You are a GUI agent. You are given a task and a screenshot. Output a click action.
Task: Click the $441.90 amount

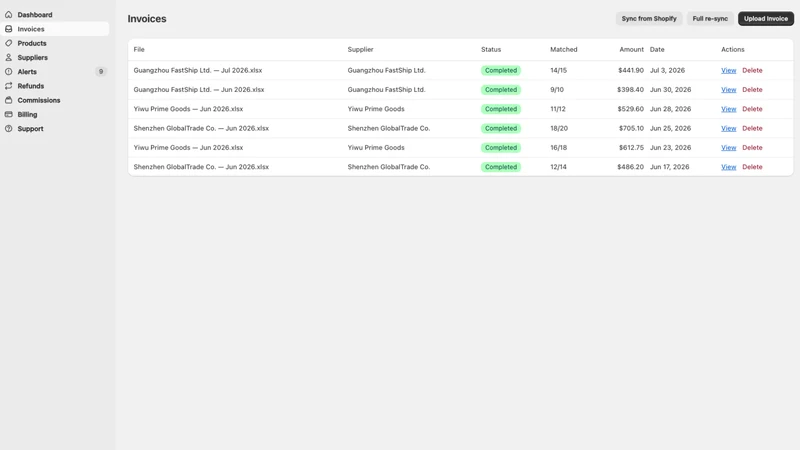click(x=631, y=70)
